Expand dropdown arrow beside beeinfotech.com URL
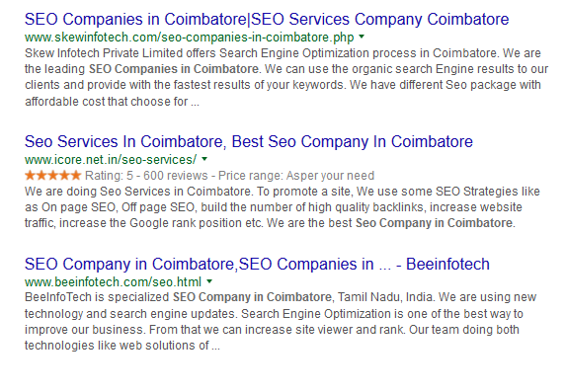 [209, 281]
